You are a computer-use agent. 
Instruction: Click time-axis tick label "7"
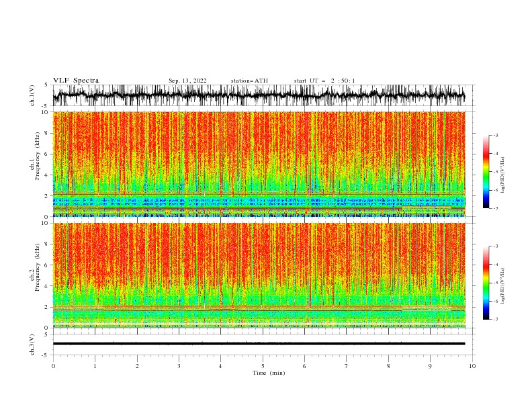point(347,366)
